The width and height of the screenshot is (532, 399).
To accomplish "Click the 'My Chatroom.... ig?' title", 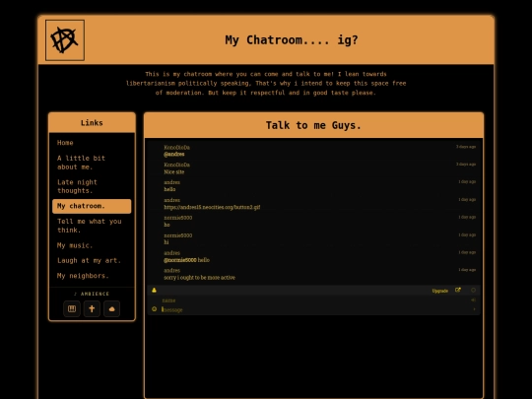I will [292, 40].
